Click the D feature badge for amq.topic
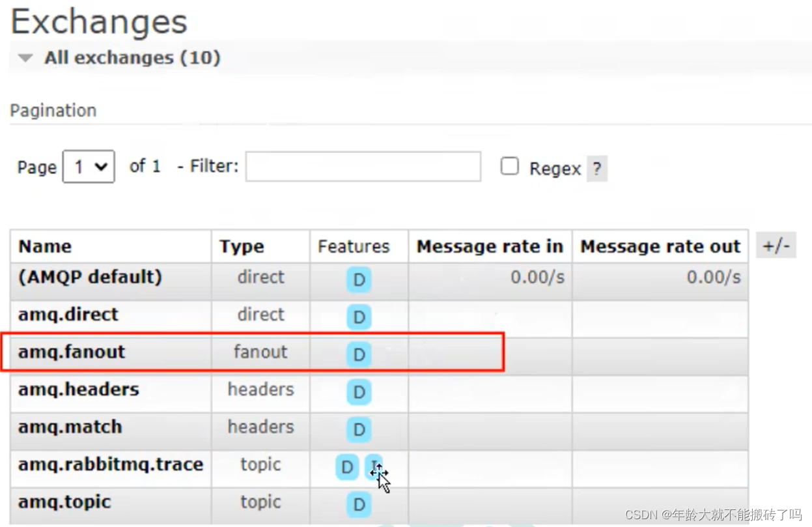Image resolution: width=812 pixels, height=527 pixels. pos(358,504)
